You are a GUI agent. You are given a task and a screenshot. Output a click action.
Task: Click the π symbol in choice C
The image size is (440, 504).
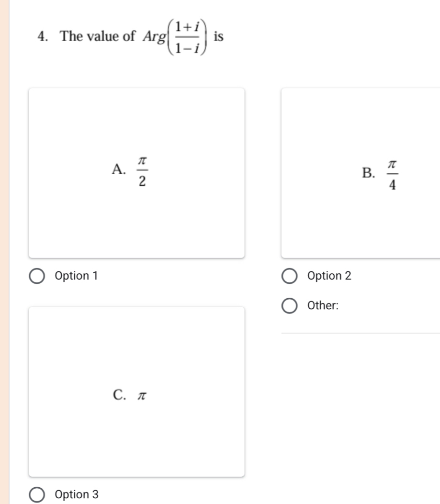(x=141, y=395)
